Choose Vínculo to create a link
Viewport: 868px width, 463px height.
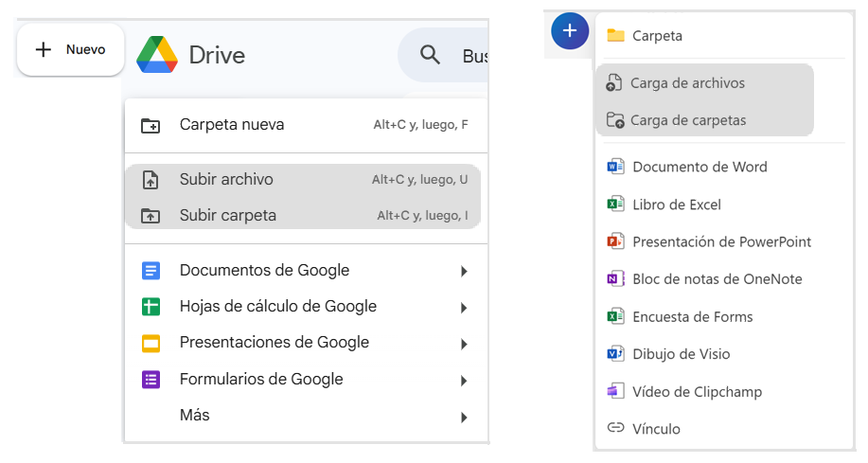click(656, 429)
